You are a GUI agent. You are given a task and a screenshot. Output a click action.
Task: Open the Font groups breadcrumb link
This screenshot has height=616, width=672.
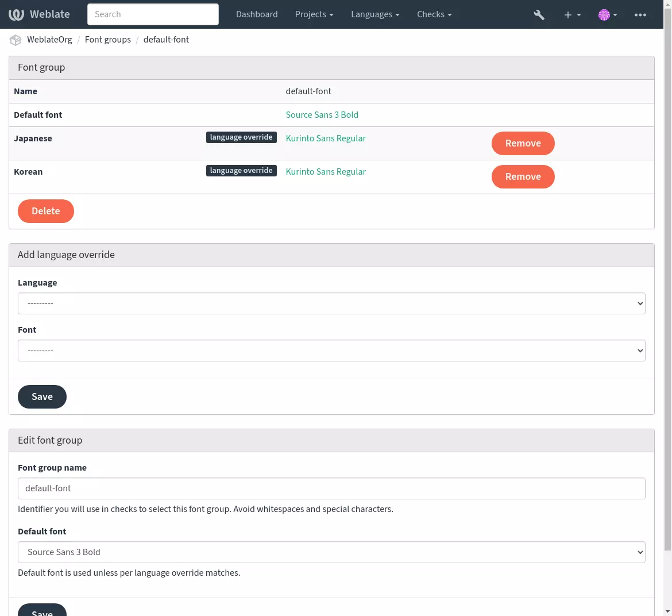click(107, 40)
